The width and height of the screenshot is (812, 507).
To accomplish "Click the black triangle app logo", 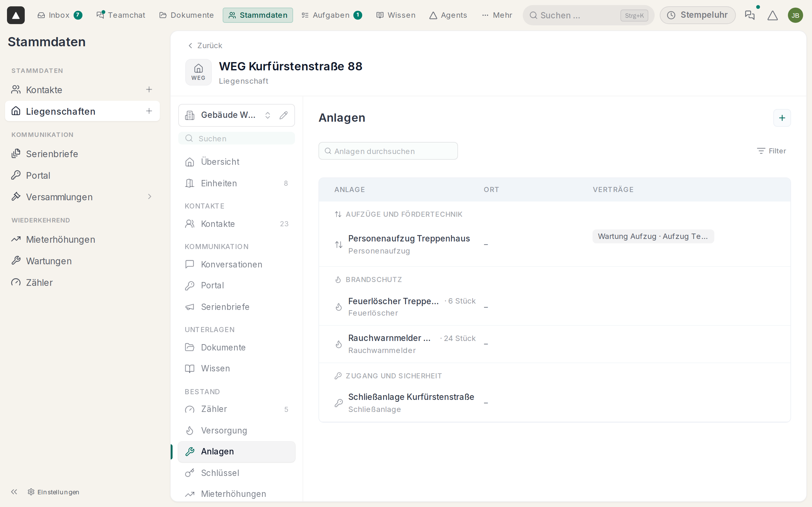I will tap(16, 15).
